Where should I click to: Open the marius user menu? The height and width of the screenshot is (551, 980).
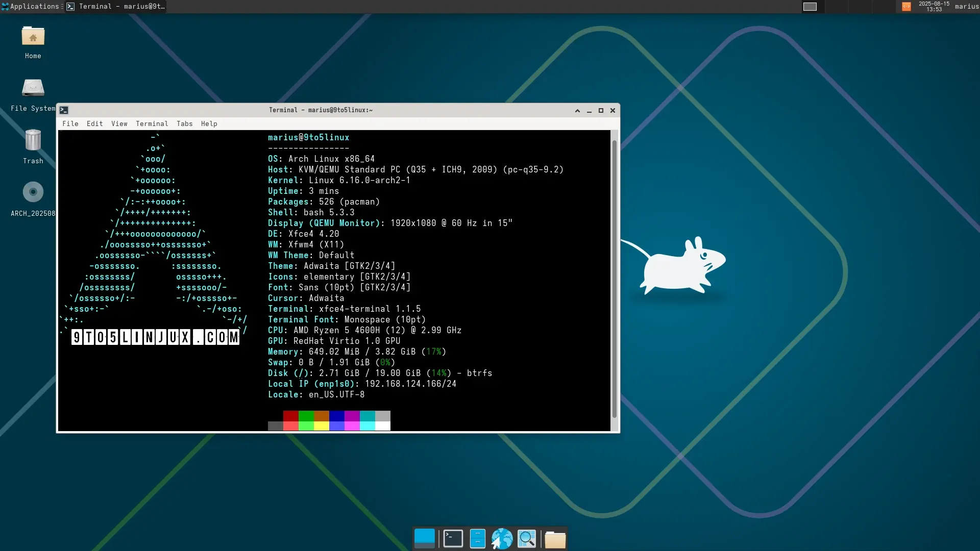point(966,7)
